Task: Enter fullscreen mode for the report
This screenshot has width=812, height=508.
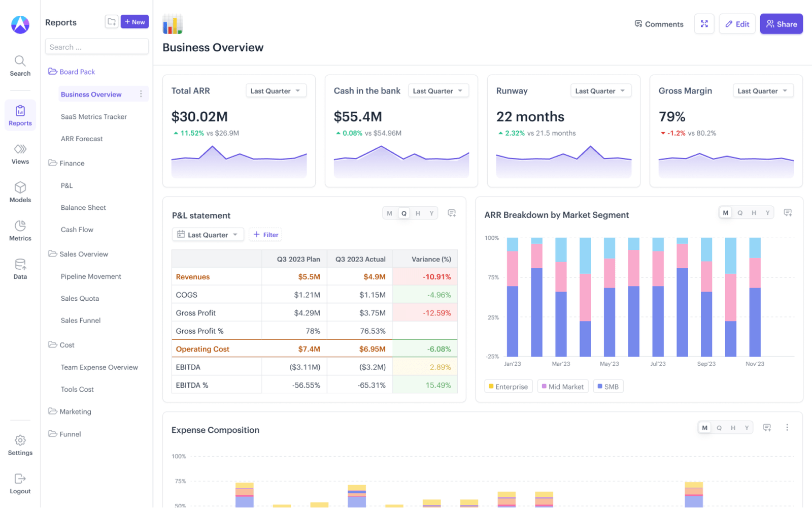Action: pos(704,23)
